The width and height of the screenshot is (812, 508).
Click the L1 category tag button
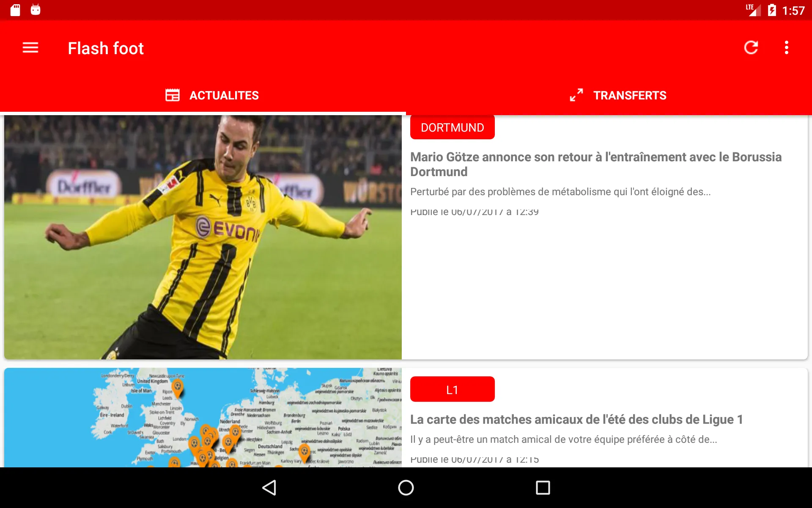click(x=452, y=389)
